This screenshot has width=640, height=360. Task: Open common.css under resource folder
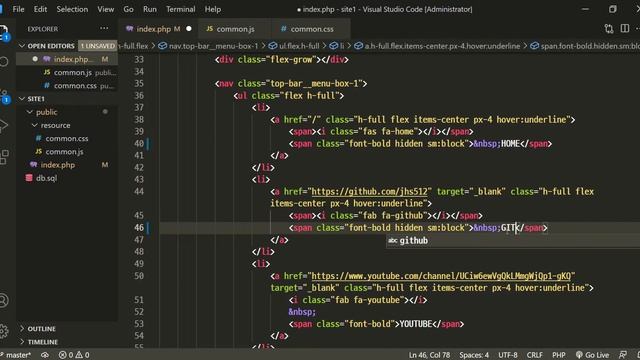pyautogui.click(x=67, y=138)
